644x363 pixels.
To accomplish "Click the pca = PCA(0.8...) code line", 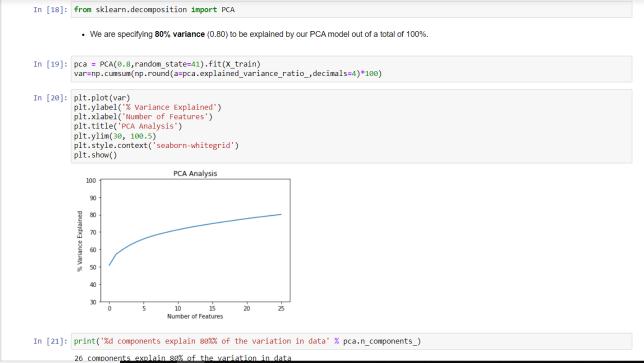I will pos(167,64).
